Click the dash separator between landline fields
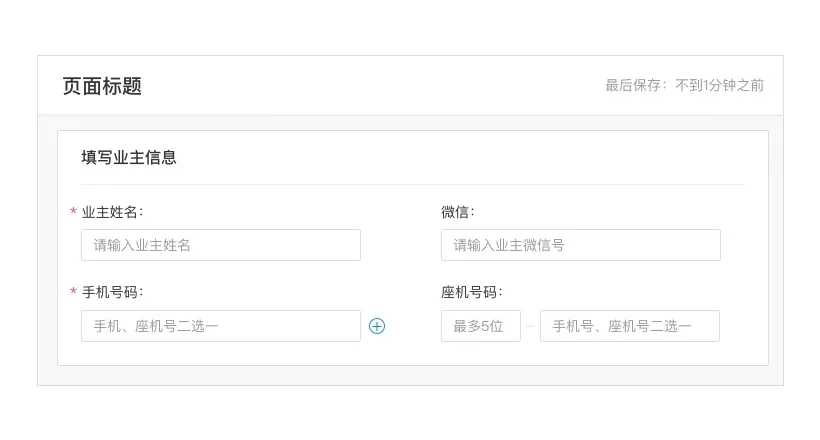The height and width of the screenshot is (440, 820). (530, 326)
